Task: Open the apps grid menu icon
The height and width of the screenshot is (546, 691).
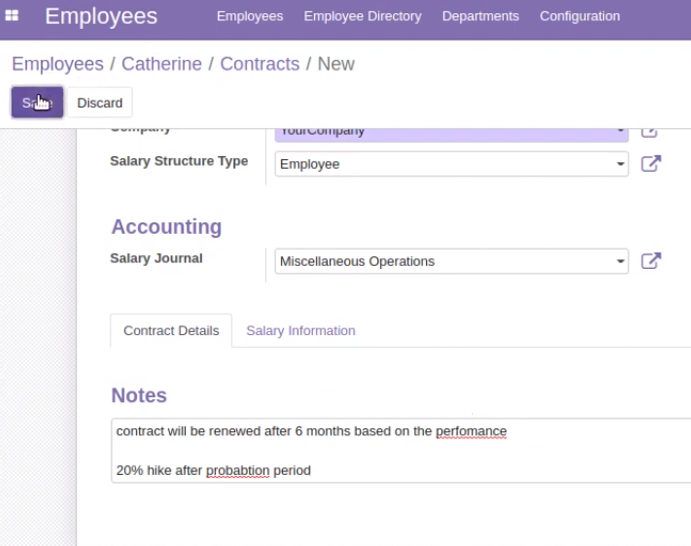Action: coord(12,15)
